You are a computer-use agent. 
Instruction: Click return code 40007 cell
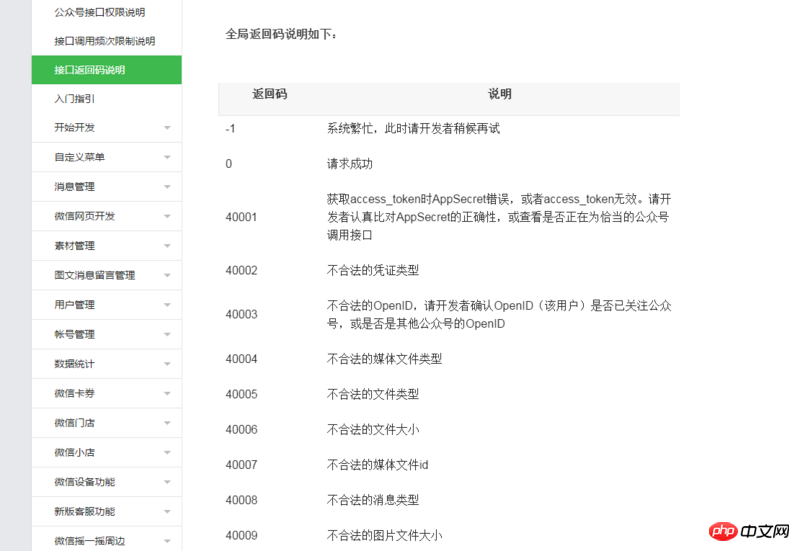241,465
